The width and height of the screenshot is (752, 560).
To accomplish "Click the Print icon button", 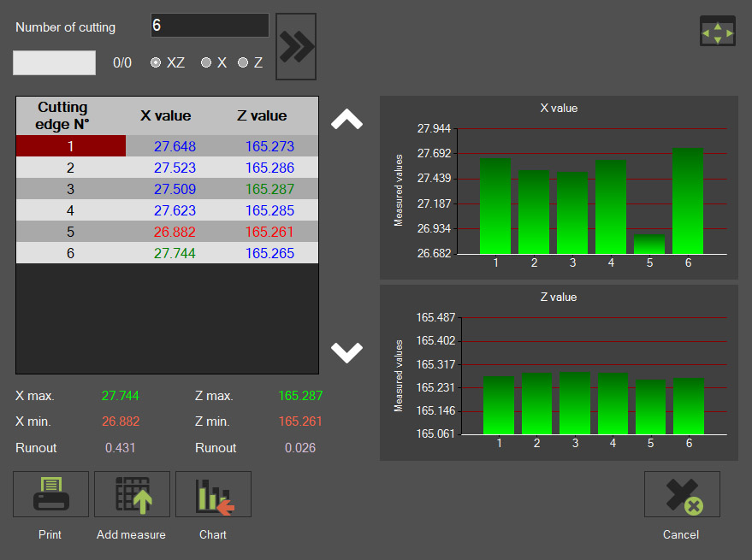I will [x=50, y=494].
